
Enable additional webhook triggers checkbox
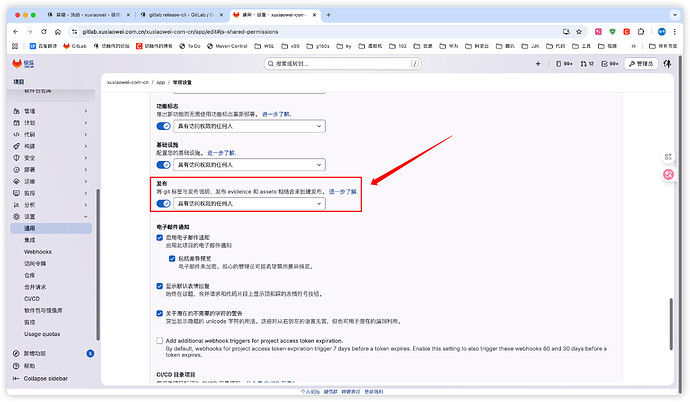[160, 340]
